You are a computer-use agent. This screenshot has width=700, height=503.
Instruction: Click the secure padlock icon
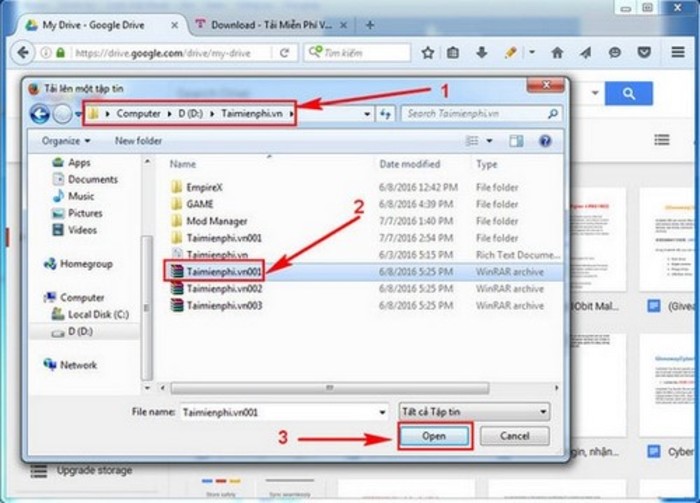60,53
